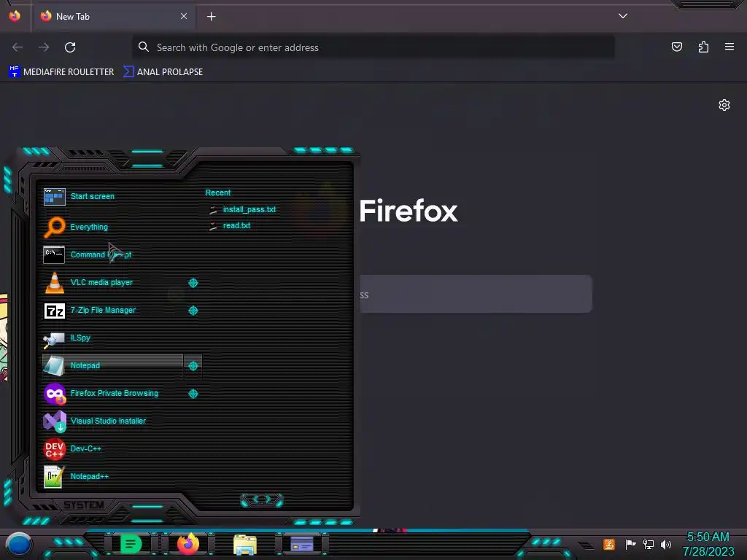Launch ILSpy from start menu
747x560 pixels.
[x=112, y=338]
